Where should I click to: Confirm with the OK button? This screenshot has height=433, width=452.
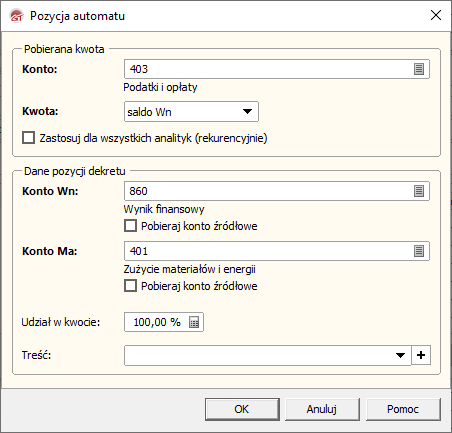[x=242, y=409]
